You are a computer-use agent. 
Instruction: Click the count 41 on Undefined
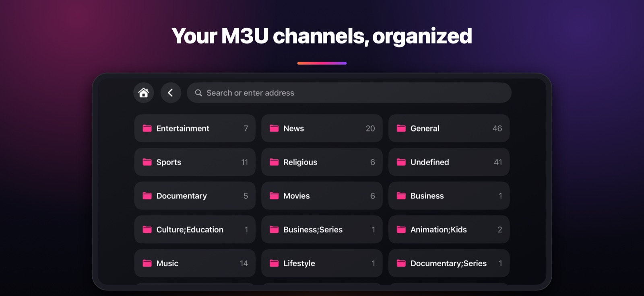[x=498, y=162]
